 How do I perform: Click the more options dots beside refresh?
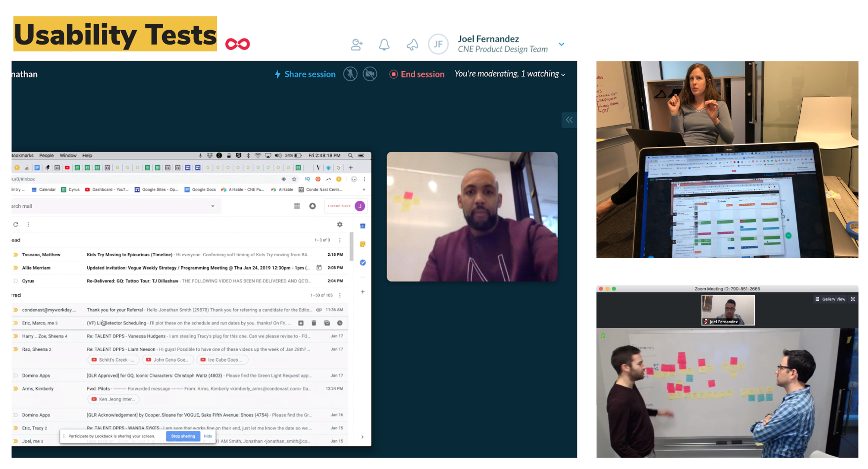pos(29,224)
